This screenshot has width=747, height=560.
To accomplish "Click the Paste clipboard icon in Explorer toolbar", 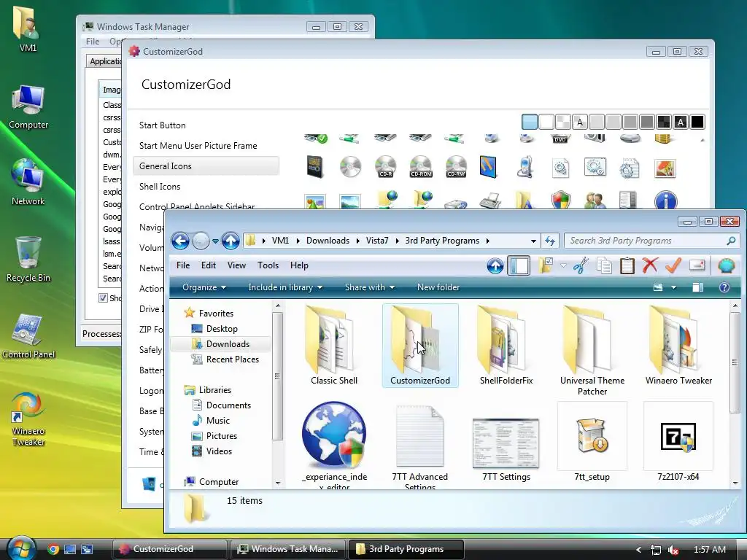I will point(627,265).
